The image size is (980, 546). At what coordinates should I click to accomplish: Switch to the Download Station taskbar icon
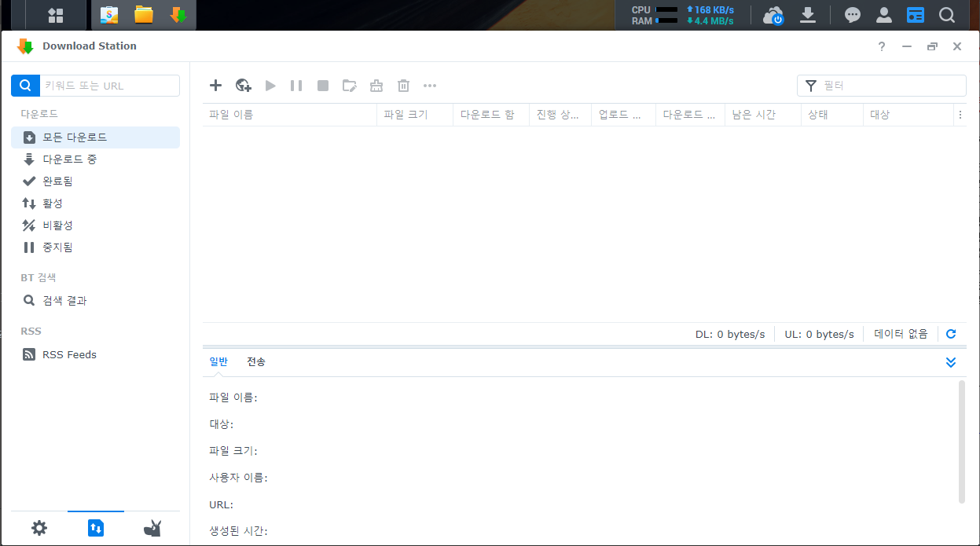[x=178, y=15]
